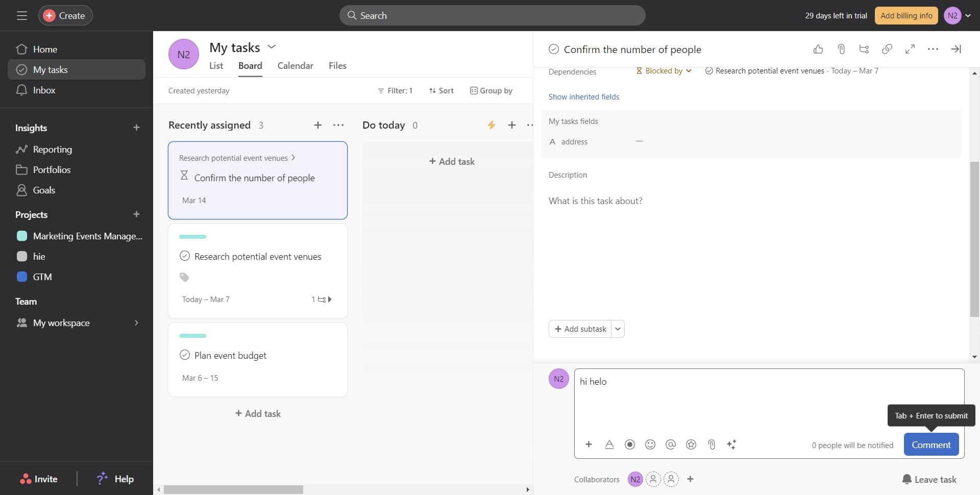This screenshot has width=980, height=495.
Task: Expand task pane to full screen
Action: coord(910,49)
